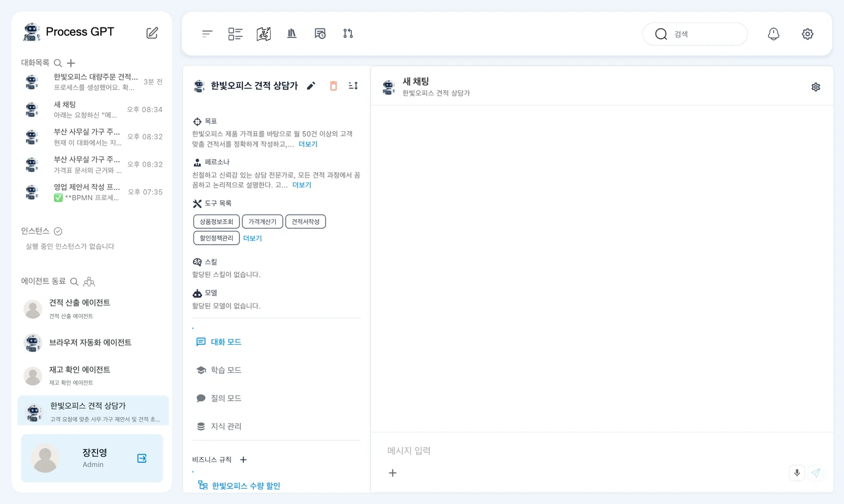Toggle the 인스턴스 check circle icon
The width and height of the screenshot is (844, 504).
pyautogui.click(x=58, y=231)
